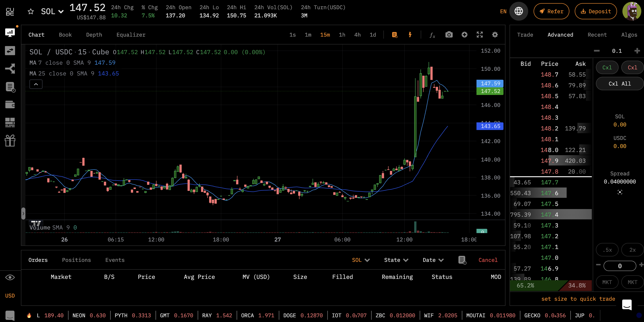This screenshot has height=322, width=644.
Task: Open the indicators fx menu
Action: click(x=432, y=35)
